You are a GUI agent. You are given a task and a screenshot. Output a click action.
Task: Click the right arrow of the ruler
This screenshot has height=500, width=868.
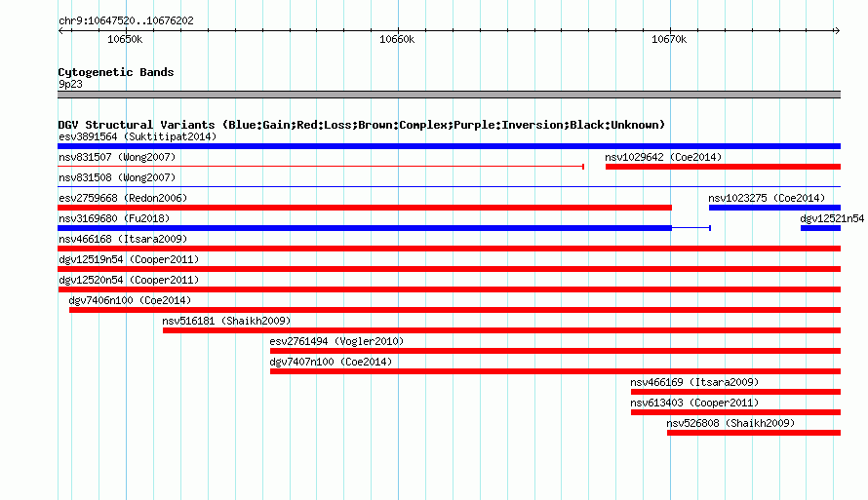[837, 30]
